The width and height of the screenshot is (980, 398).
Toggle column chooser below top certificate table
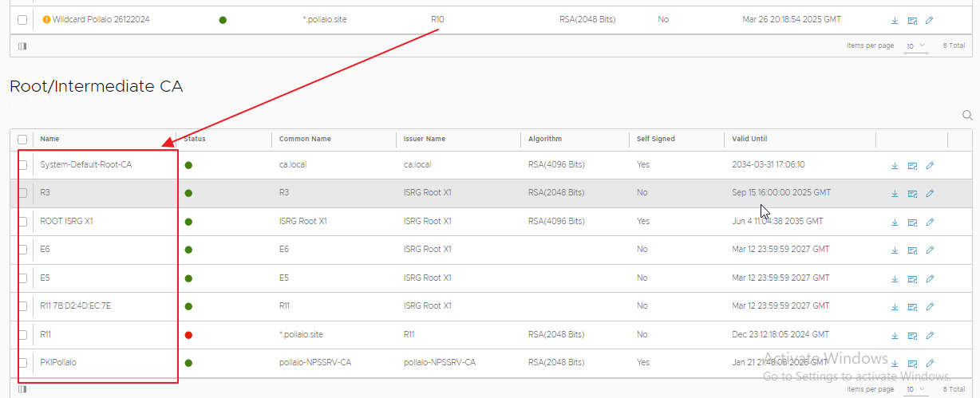(x=22, y=46)
